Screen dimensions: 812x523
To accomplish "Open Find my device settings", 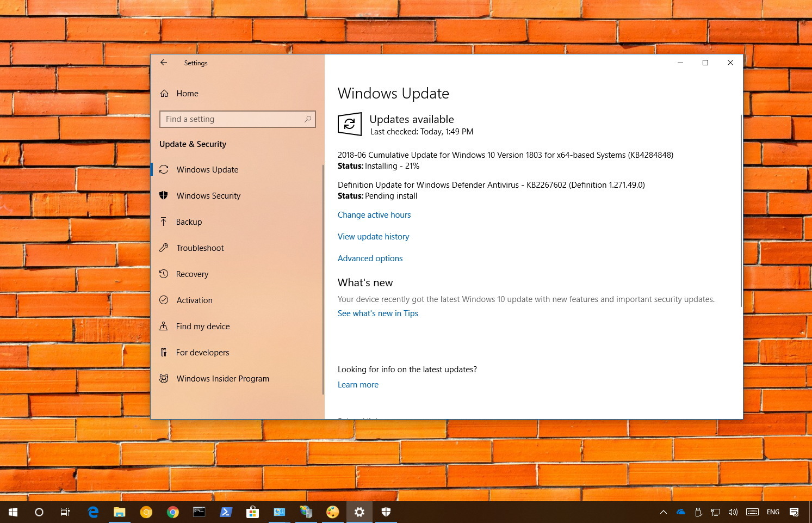I will pos(202,326).
